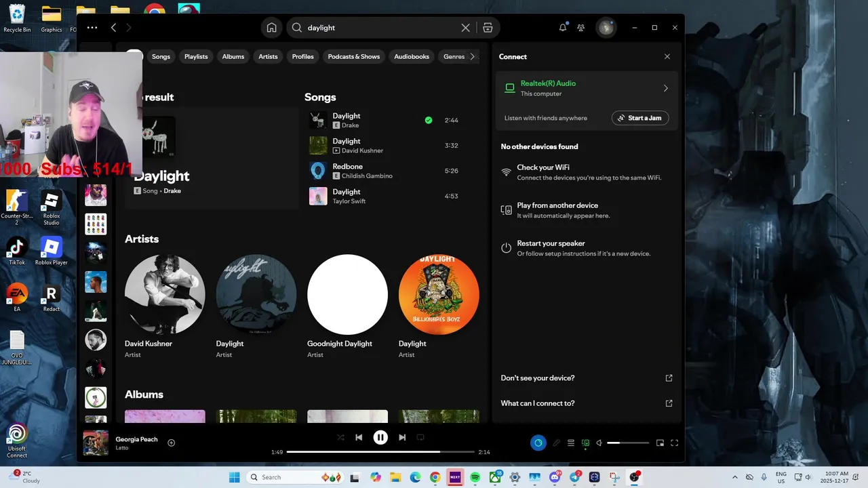Enter full screen mode

click(675, 443)
